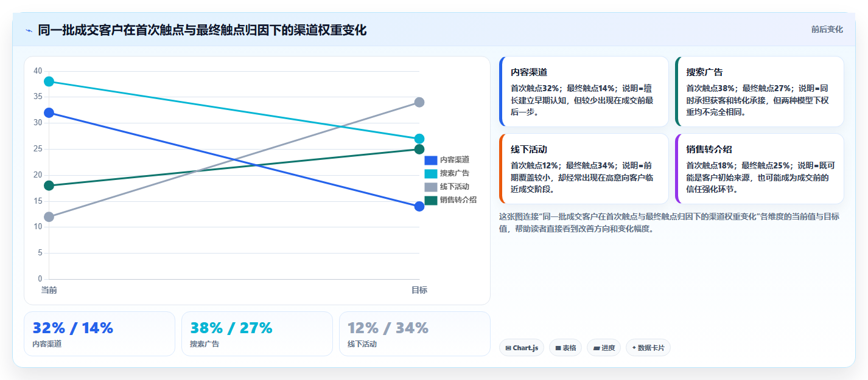Click the 当前 x-axis label
This screenshot has height=380, width=868.
(x=49, y=290)
